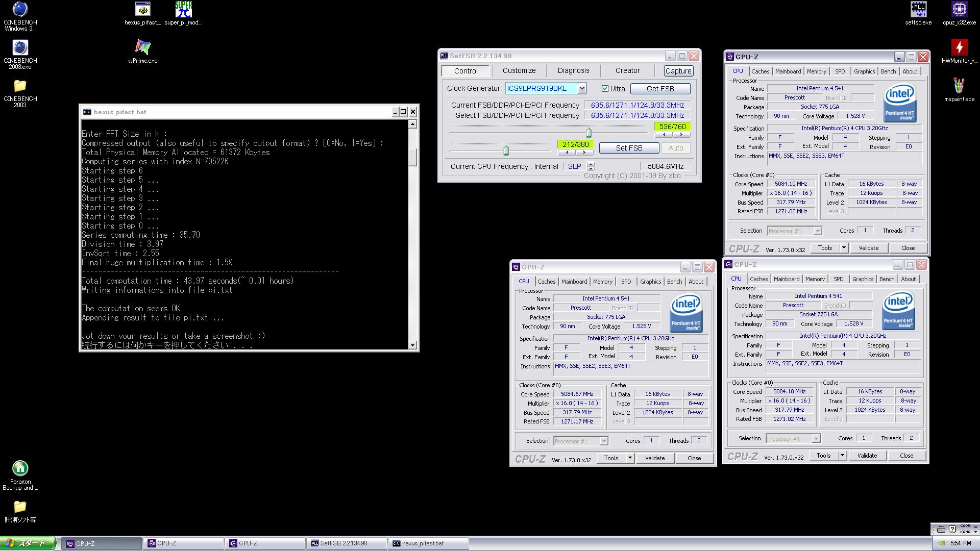Screen dimensions: 980x551
Task: Click console scrollbar down arrow
Action: click(412, 345)
